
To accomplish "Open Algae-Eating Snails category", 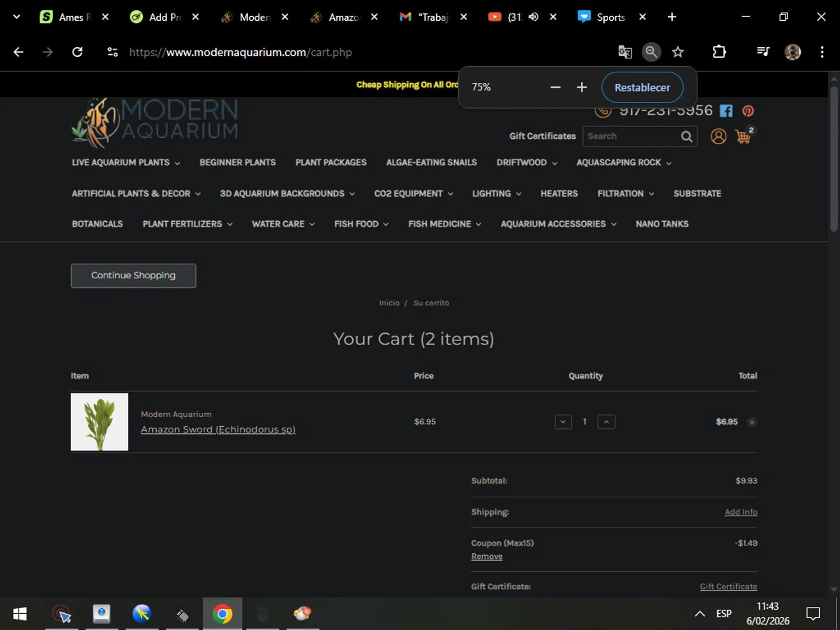I will (431, 162).
